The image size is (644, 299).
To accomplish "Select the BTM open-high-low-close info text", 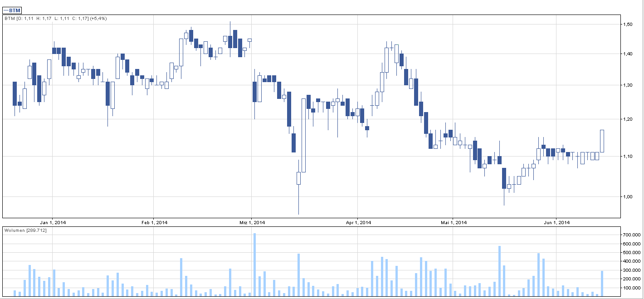I will (55, 19).
